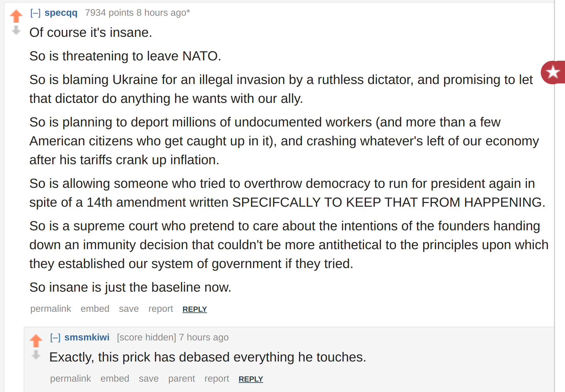Open permalink for smsmkiwi's reply
The height and width of the screenshot is (392, 565).
point(71,378)
